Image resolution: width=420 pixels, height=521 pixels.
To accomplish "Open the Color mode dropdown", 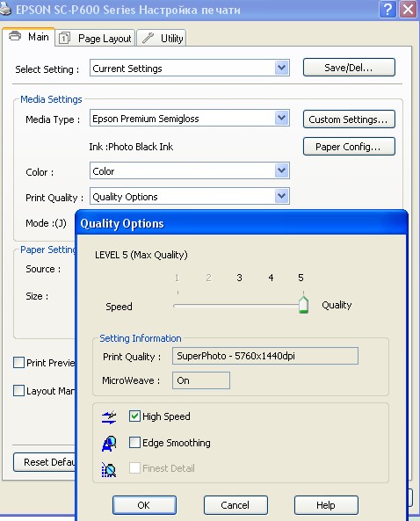I will (x=282, y=170).
